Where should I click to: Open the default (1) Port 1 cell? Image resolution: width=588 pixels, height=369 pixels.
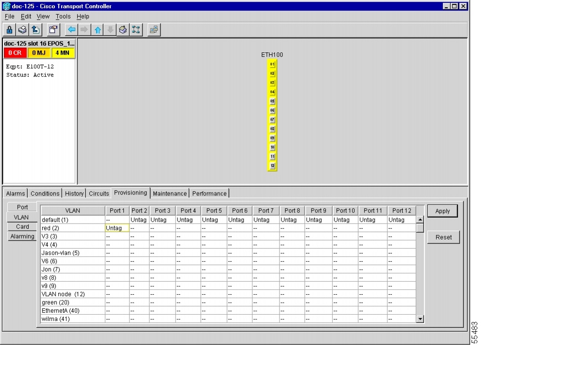(x=117, y=220)
